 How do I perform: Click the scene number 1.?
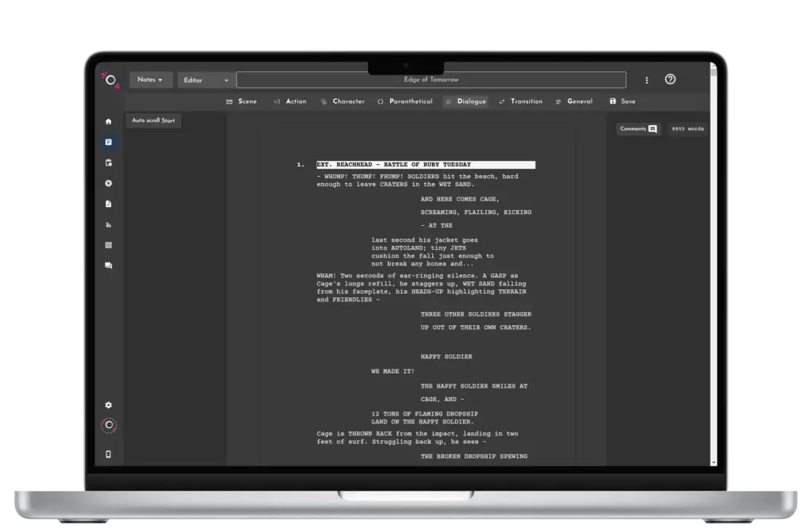301,165
